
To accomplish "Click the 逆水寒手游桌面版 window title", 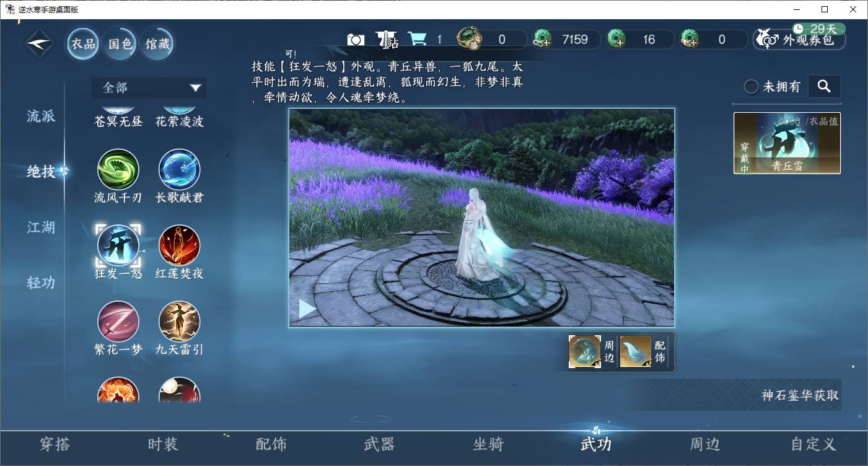I will coord(48,9).
